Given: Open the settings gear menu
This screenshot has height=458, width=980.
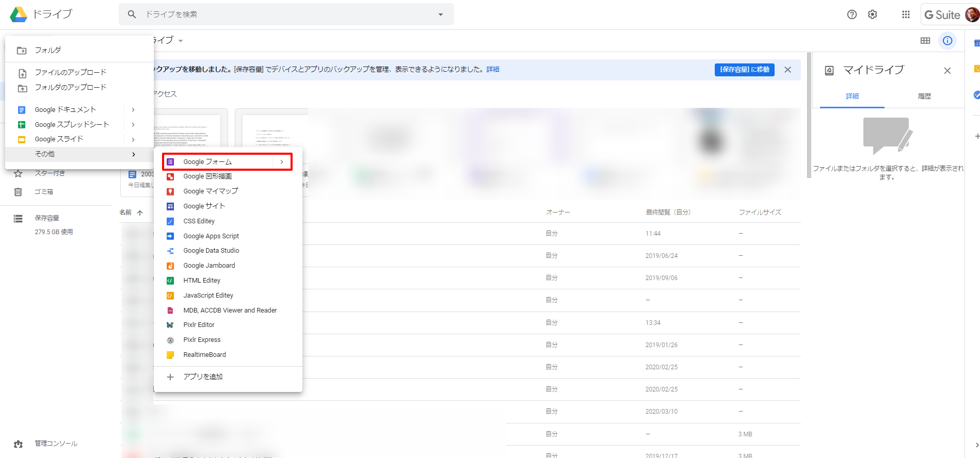Looking at the screenshot, I should click(873, 14).
